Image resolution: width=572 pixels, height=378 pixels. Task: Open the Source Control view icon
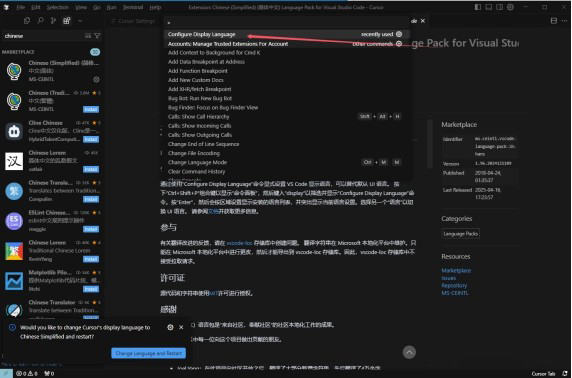click(53, 21)
